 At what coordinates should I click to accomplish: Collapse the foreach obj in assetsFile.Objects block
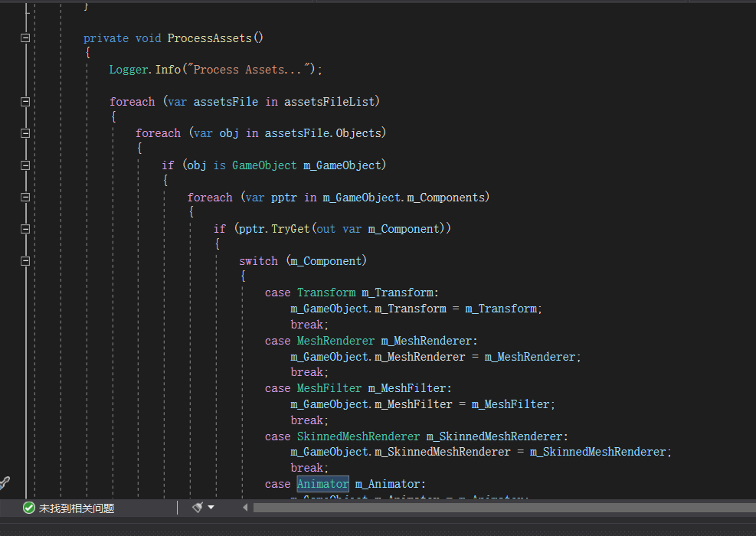(x=25, y=133)
